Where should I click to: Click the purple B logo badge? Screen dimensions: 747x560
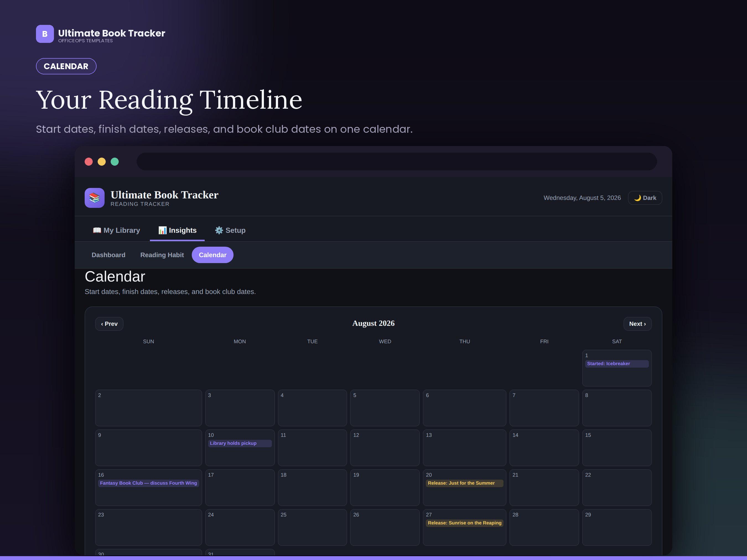(45, 34)
